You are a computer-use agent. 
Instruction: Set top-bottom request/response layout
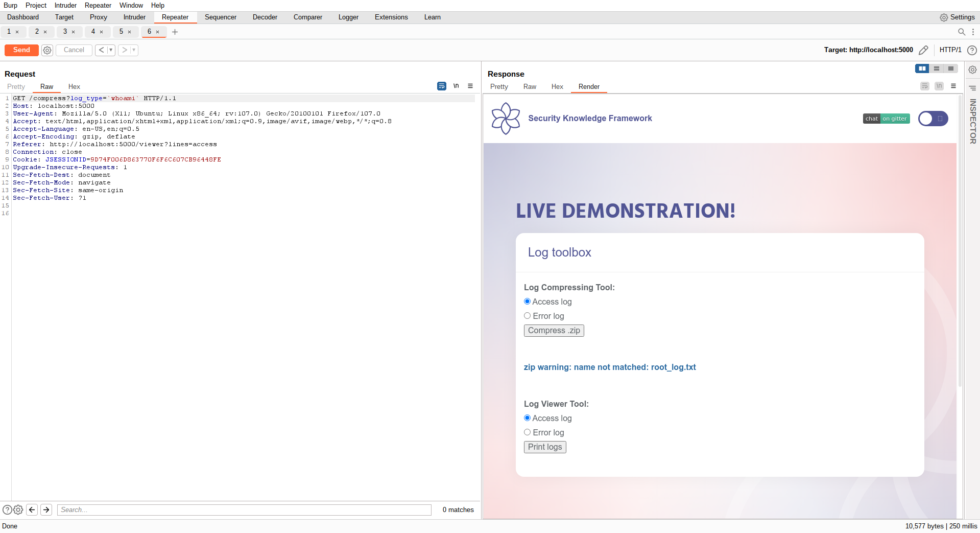tap(937, 68)
